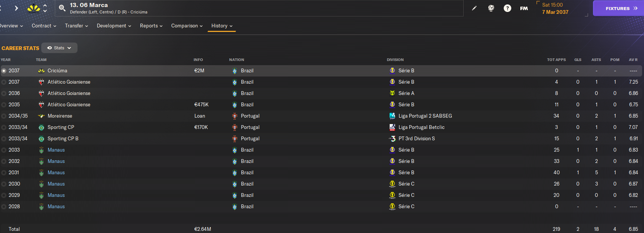Open the History tab menu
Image resolution: width=644 pixels, height=233 pixels.
click(x=222, y=26)
